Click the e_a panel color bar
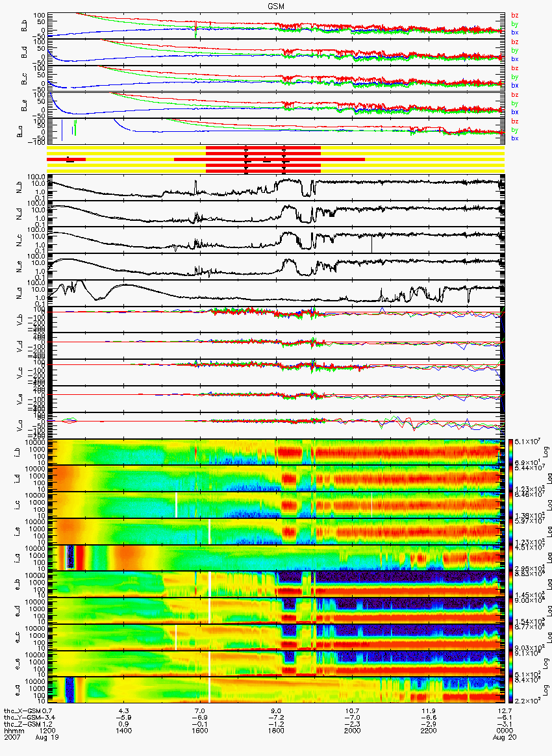Image resolution: width=552 pixels, height=756 pixels. coord(510,690)
